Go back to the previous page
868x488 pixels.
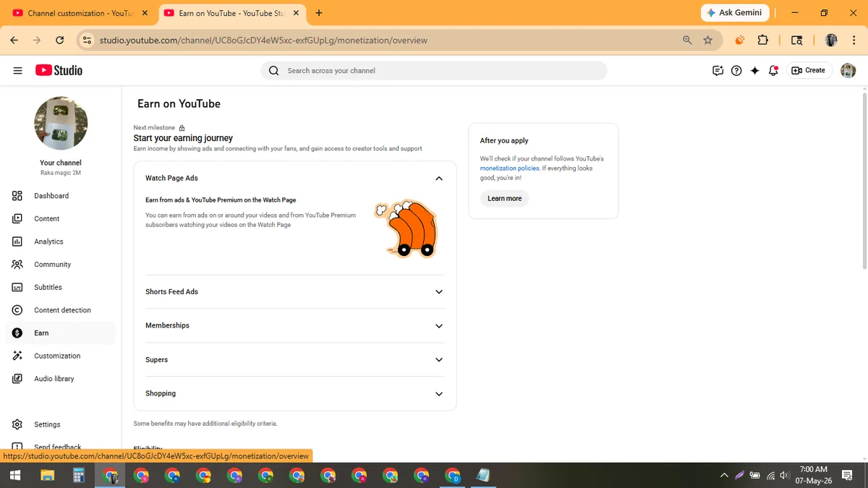14,40
